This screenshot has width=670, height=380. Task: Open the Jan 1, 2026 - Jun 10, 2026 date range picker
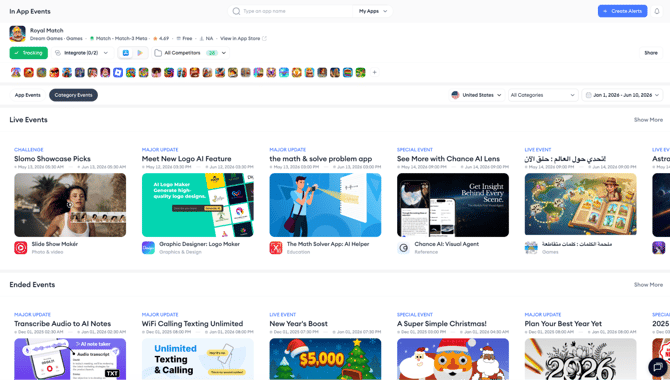pyautogui.click(x=622, y=95)
